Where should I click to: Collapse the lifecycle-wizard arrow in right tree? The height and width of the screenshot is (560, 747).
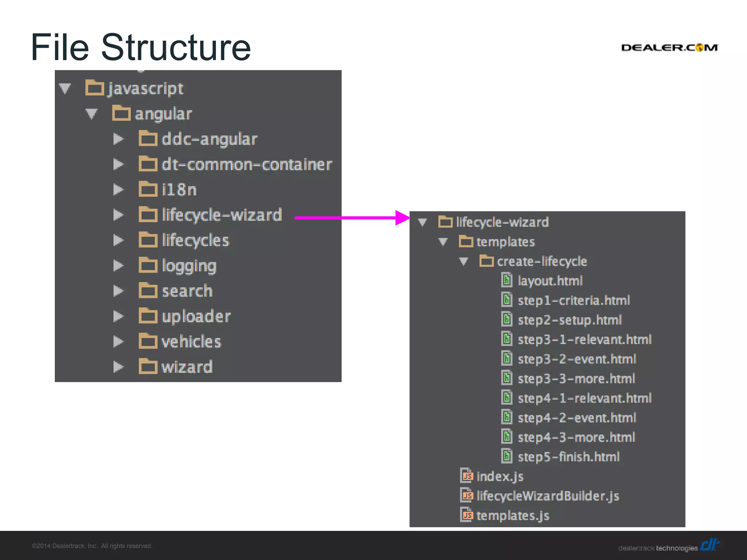[x=422, y=222]
